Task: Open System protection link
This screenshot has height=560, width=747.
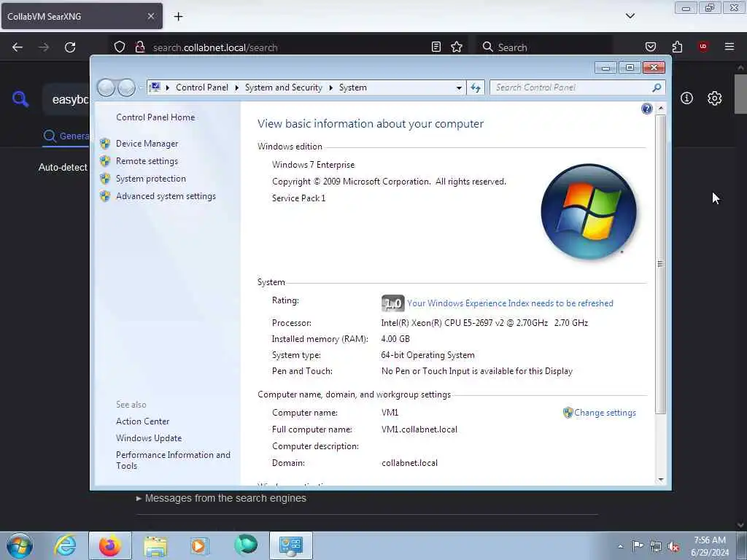Action: pos(150,179)
